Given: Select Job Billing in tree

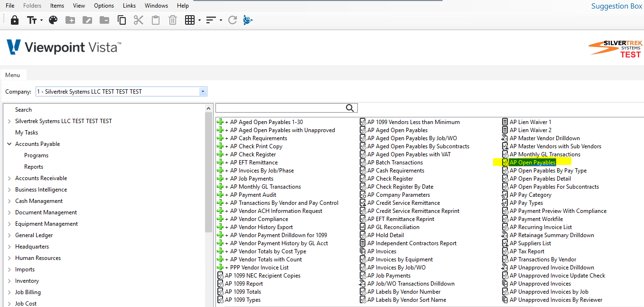Looking at the screenshot, I should pyautogui.click(x=28, y=292).
